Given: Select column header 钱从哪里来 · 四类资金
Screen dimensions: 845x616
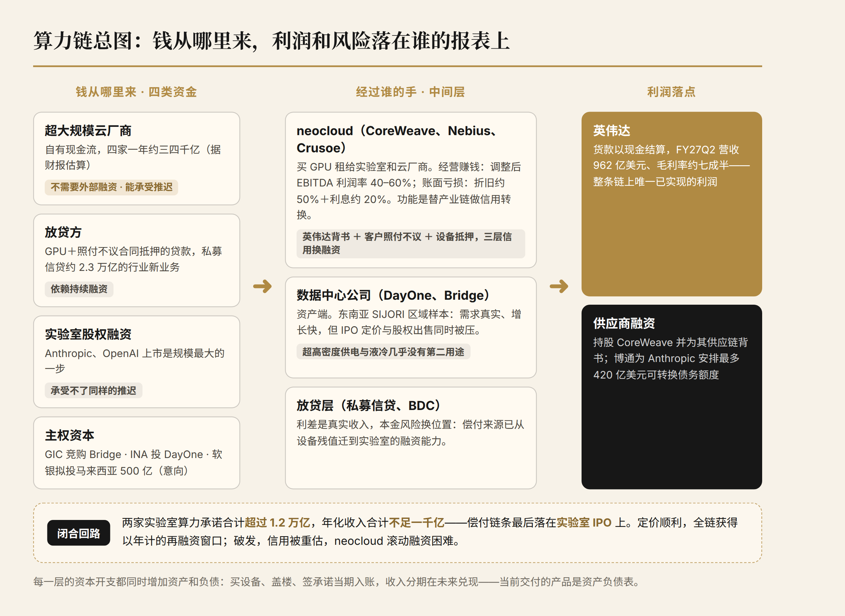Looking at the screenshot, I should coord(136,92).
